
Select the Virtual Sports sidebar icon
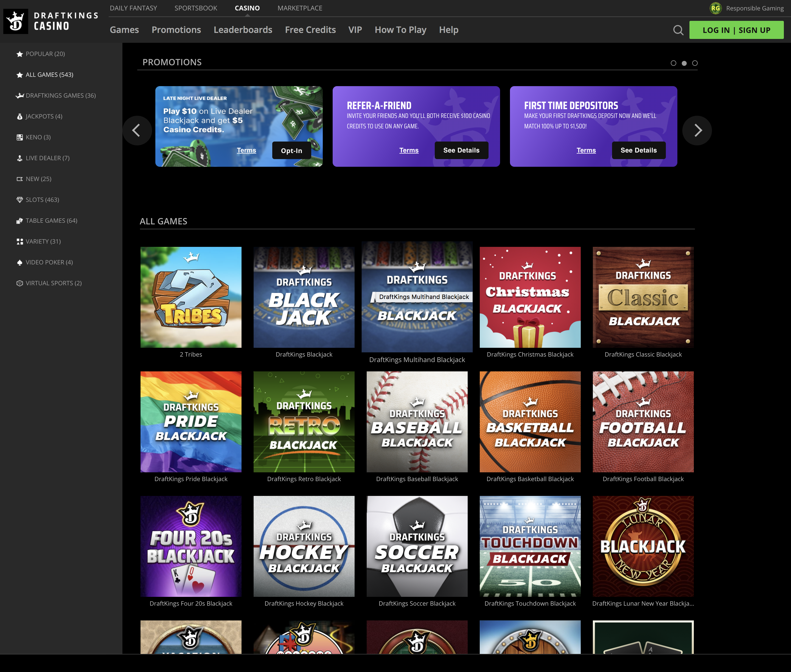tap(19, 283)
